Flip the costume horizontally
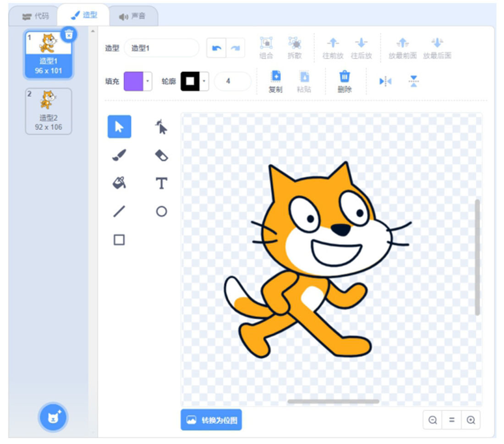This screenshot has width=504, height=444. [385, 81]
